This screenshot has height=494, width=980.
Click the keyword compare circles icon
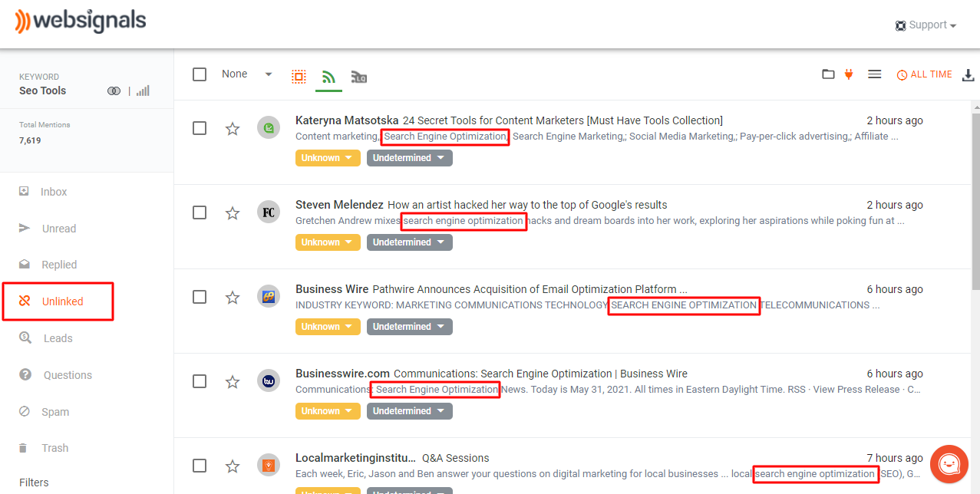(x=114, y=91)
